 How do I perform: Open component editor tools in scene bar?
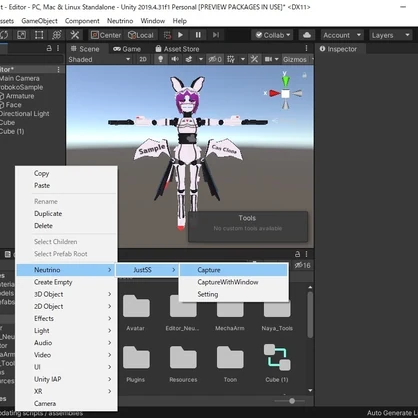point(254,59)
